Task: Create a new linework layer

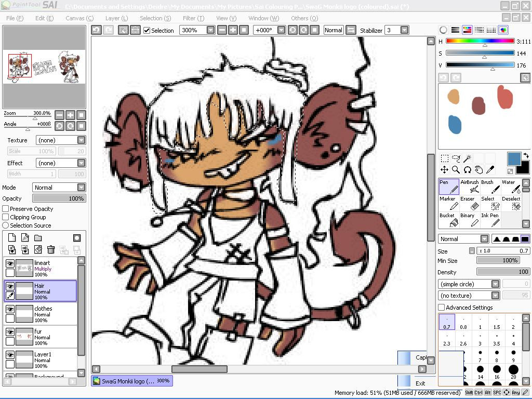Action: tap(25, 238)
